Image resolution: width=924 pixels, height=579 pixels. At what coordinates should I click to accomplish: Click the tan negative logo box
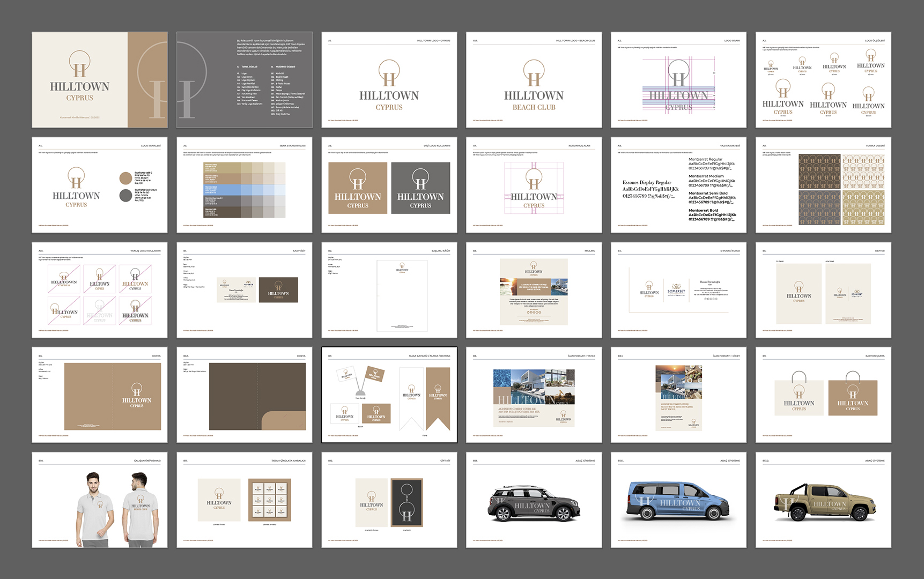click(x=358, y=188)
